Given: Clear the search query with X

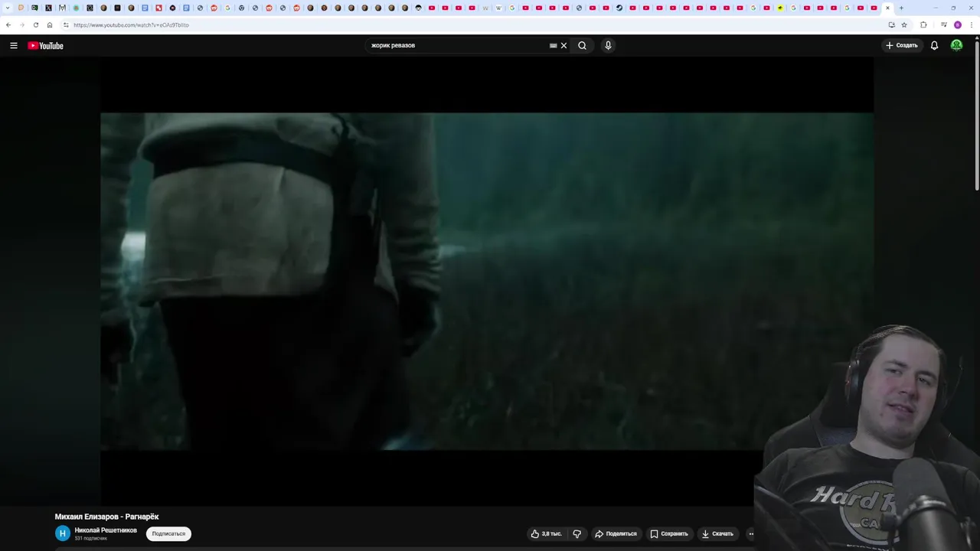Looking at the screenshot, I should click(x=563, y=45).
